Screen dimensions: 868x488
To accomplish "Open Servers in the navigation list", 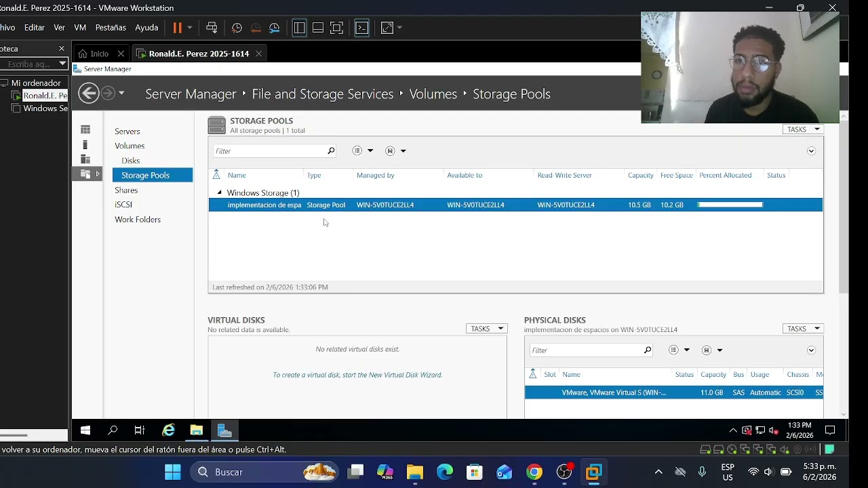I will pos(127,131).
